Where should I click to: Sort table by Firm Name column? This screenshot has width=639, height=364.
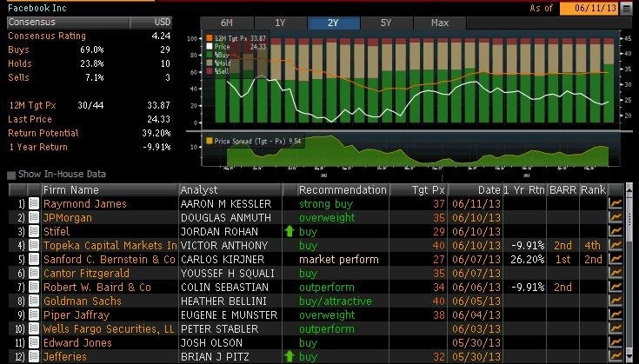click(x=110, y=189)
